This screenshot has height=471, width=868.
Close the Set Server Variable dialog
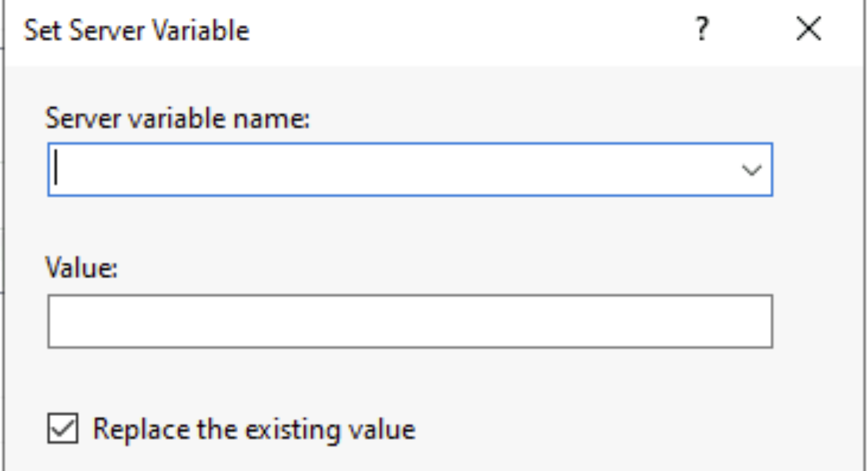(x=809, y=29)
